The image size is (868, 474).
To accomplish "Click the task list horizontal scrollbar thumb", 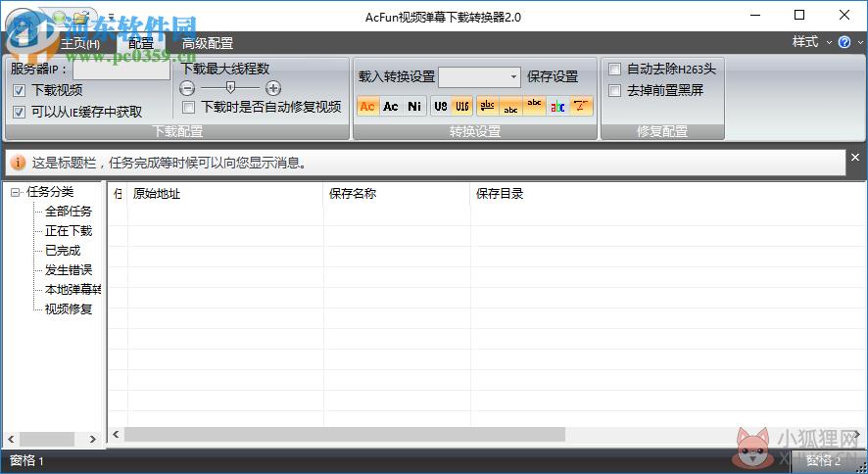I will tap(344, 434).
